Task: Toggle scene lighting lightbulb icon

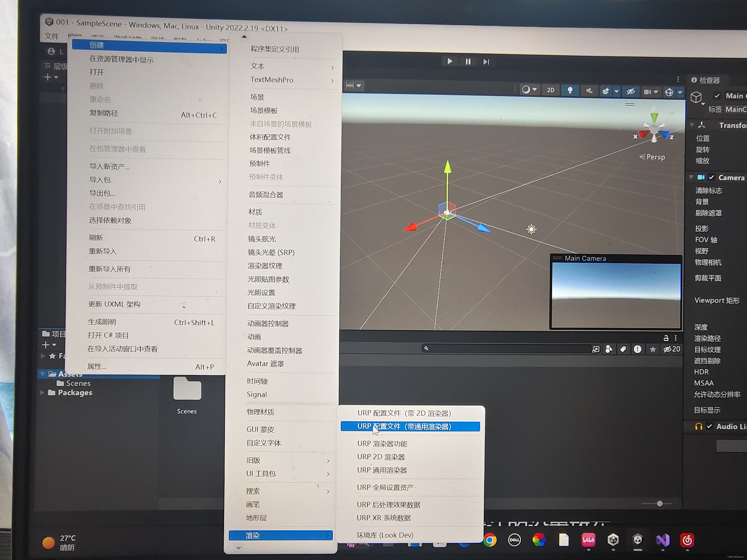Action: pyautogui.click(x=570, y=90)
